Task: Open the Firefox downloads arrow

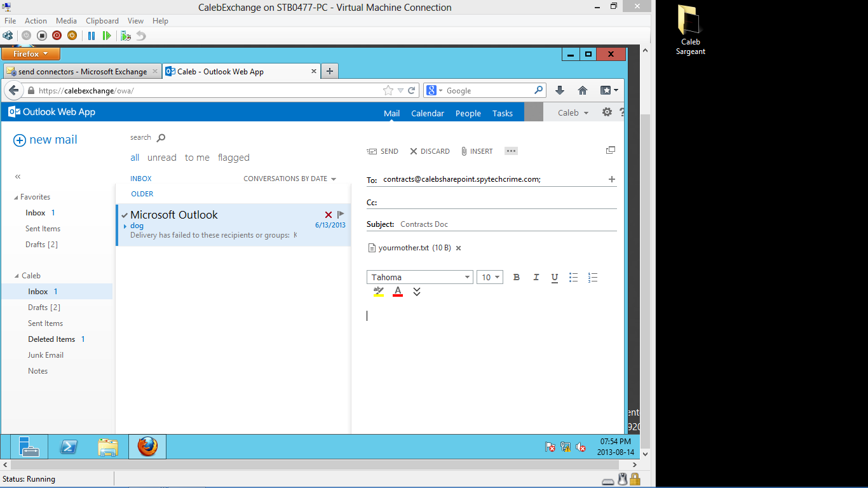Action: click(560, 90)
